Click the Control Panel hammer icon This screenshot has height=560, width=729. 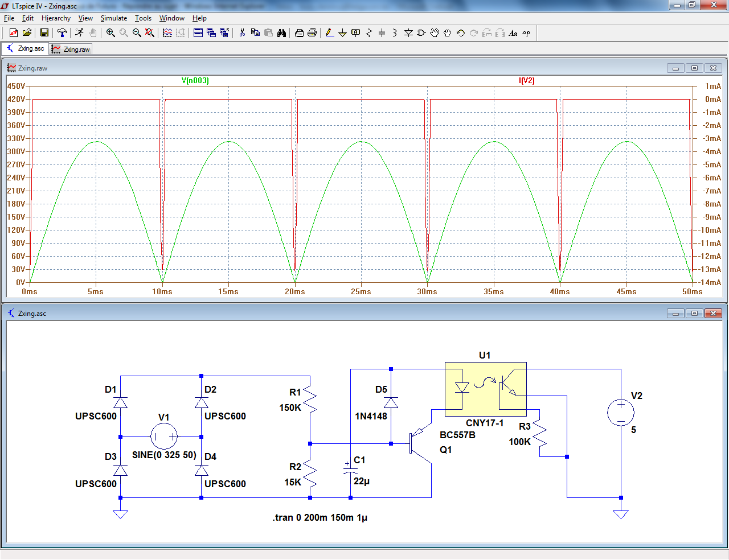62,33
